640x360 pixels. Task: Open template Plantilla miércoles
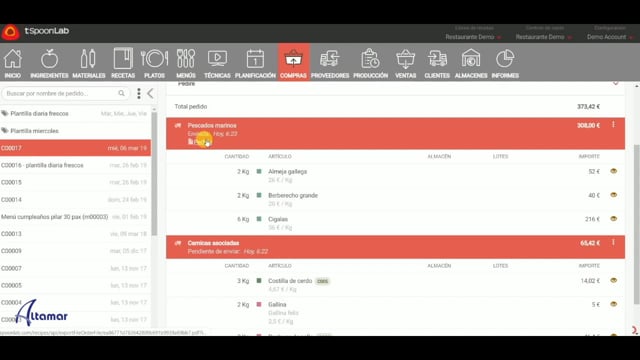(75, 131)
